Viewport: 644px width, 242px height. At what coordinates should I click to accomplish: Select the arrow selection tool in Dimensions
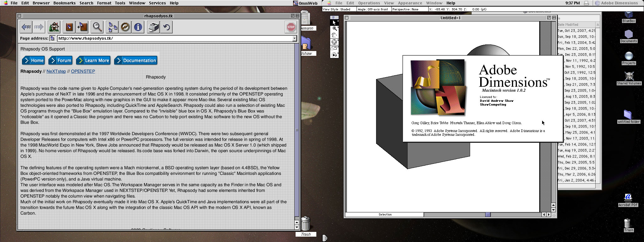tap(334, 23)
